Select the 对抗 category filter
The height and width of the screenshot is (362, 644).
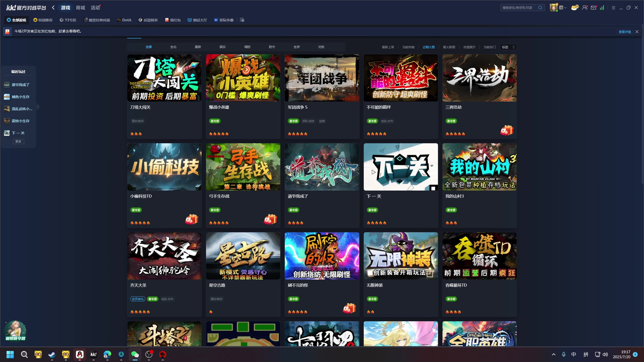pos(321,47)
